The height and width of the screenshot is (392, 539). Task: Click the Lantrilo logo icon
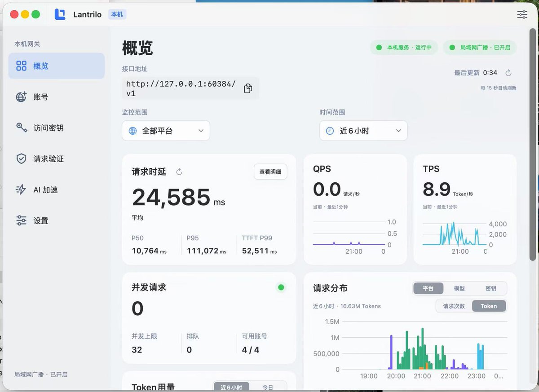pyautogui.click(x=60, y=14)
